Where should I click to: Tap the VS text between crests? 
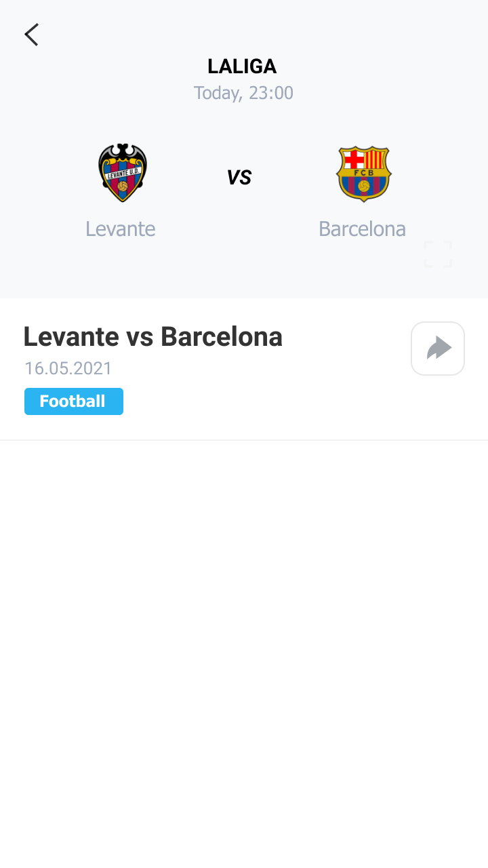click(239, 178)
